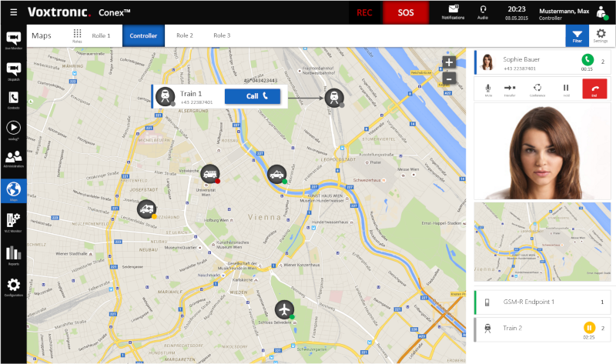Click the Mustermann, Max user name
The image size is (616, 364).
[564, 12]
